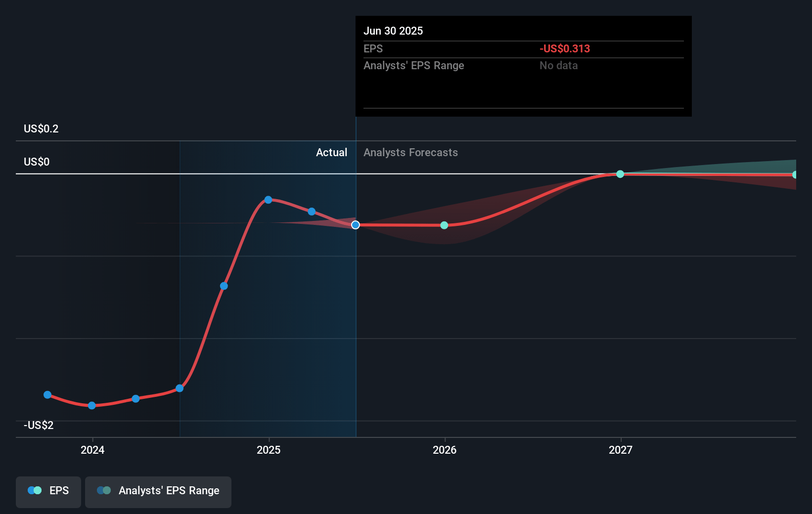
Task: Click the teal forecast point at 2027
Action: (620, 174)
